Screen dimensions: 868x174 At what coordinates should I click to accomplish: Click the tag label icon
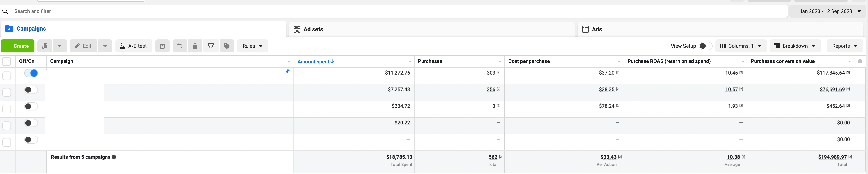[227, 46]
